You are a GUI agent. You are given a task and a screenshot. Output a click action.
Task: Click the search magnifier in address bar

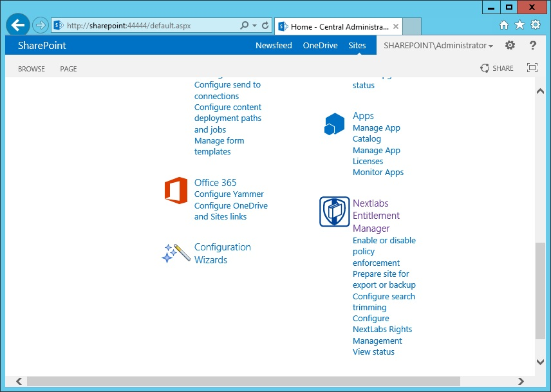pos(244,25)
